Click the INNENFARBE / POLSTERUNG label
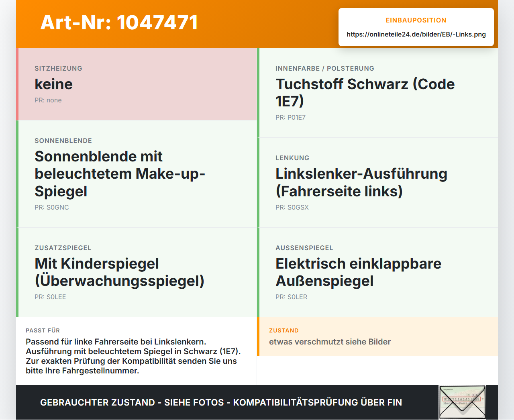This screenshot has height=420, width=514. [x=325, y=68]
